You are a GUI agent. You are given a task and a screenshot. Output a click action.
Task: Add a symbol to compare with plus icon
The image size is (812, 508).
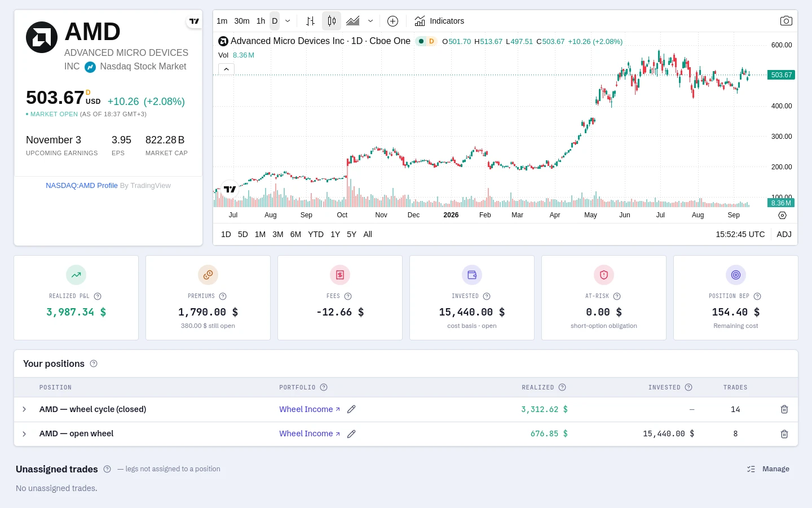[x=393, y=21]
